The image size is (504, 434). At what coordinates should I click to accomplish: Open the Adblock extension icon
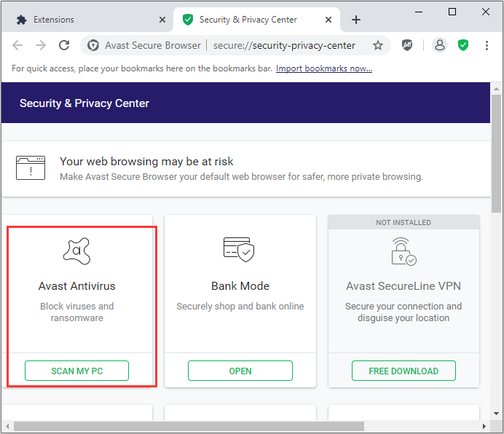[407, 45]
